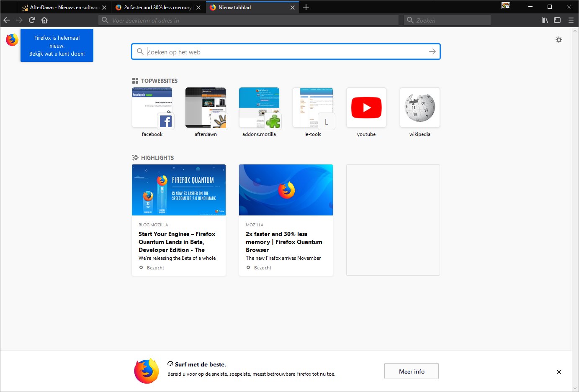Close the AfterDawn tab

click(x=104, y=8)
